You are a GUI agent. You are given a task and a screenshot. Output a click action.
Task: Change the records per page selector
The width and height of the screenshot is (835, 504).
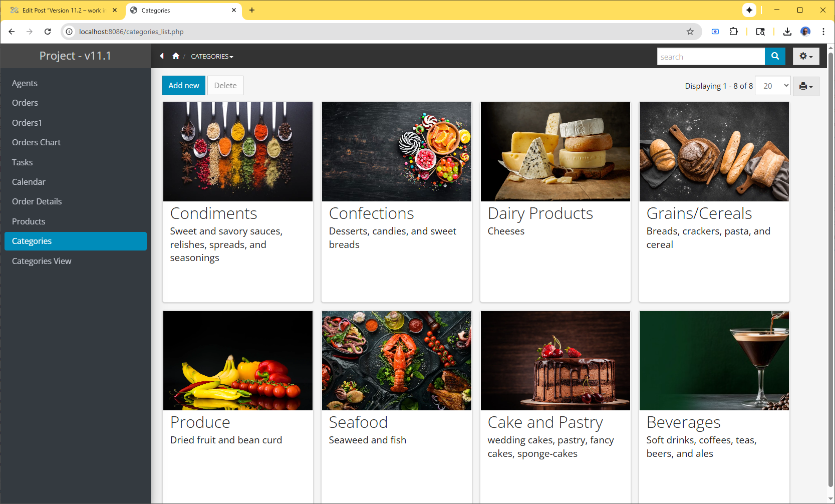(x=772, y=86)
